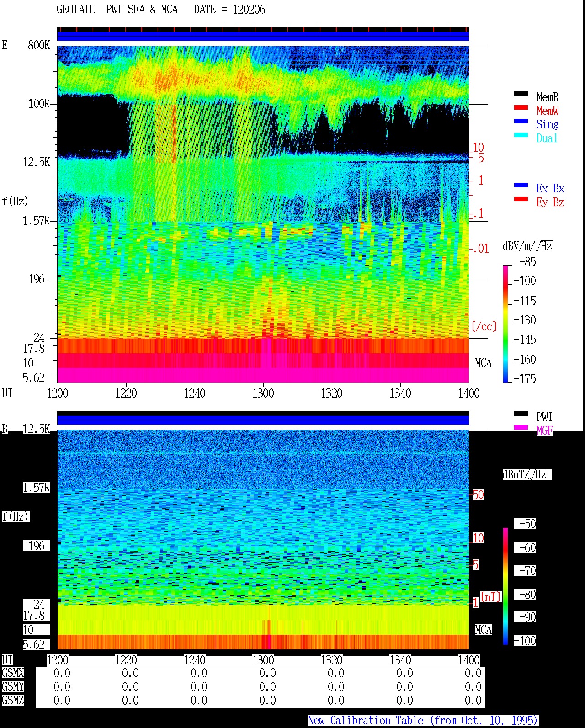Click the cyan Dual legend swatch
Screen dimensions: 585x728
click(521, 135)
